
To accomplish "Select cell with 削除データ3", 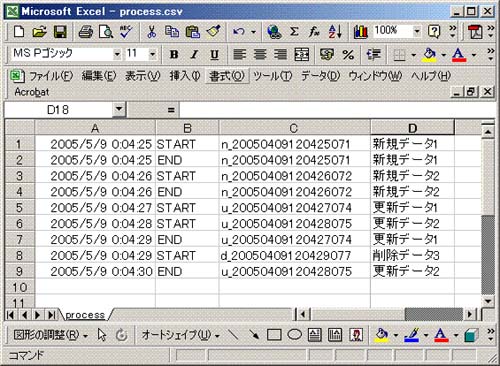I will [412, 255].
